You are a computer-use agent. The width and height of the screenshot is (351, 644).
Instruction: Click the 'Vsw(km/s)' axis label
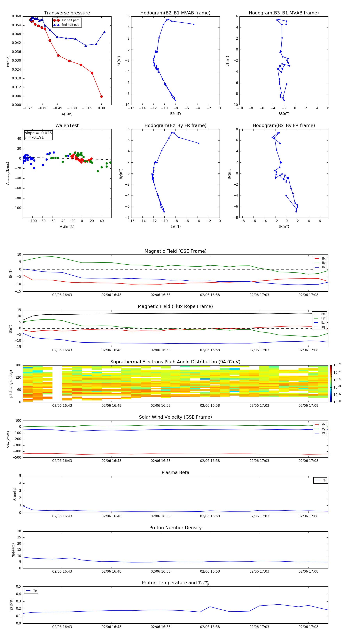click(8, 439)
